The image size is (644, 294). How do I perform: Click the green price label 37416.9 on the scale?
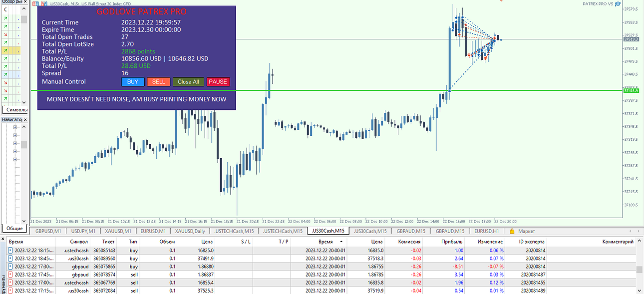coord(632,91)
